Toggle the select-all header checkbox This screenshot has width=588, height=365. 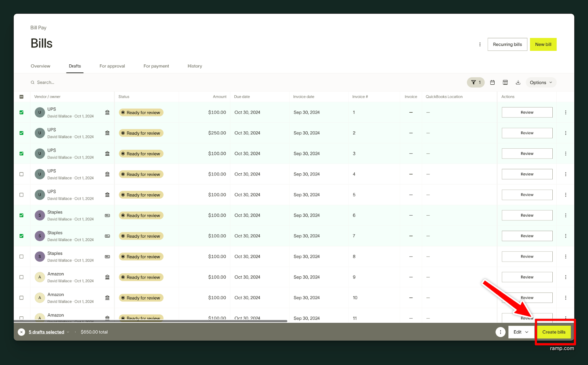[21, 97]
